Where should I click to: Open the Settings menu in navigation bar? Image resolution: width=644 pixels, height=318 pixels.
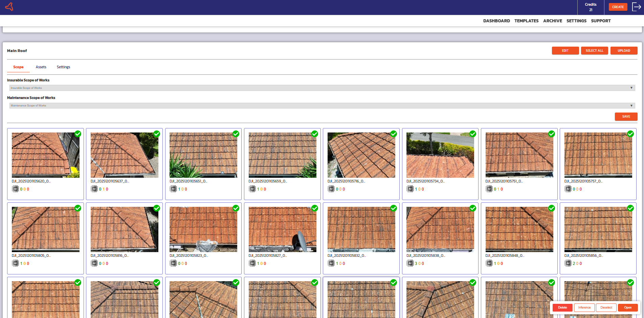pyautogui.click(x=576, y=21)
